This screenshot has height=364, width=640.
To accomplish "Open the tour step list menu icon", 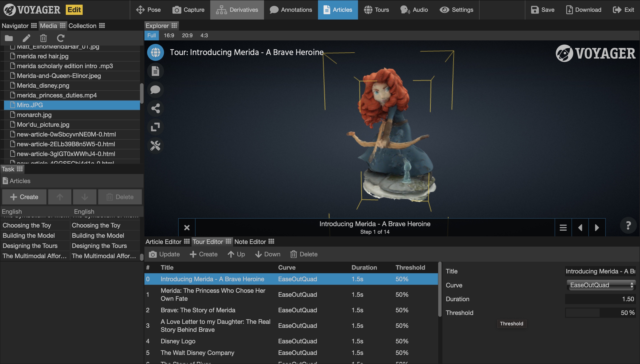I will pyautogui.click(x=563, y=227).
